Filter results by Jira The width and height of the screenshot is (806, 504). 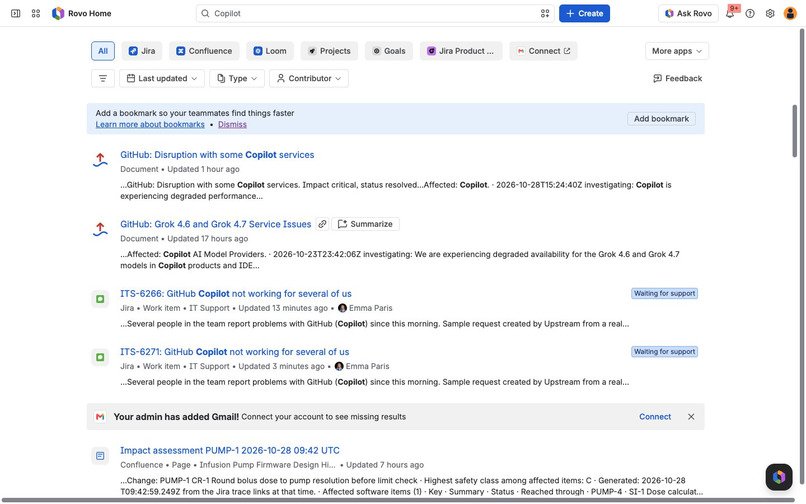(x=142, y=51)
